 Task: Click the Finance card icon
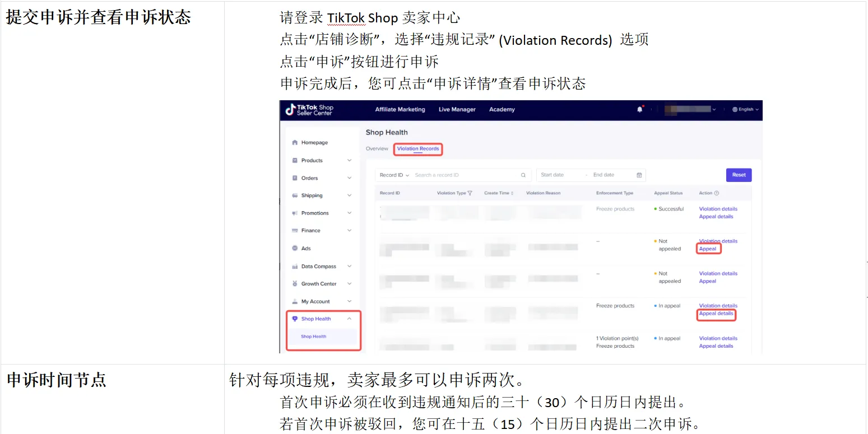click(x=295, y=231)
